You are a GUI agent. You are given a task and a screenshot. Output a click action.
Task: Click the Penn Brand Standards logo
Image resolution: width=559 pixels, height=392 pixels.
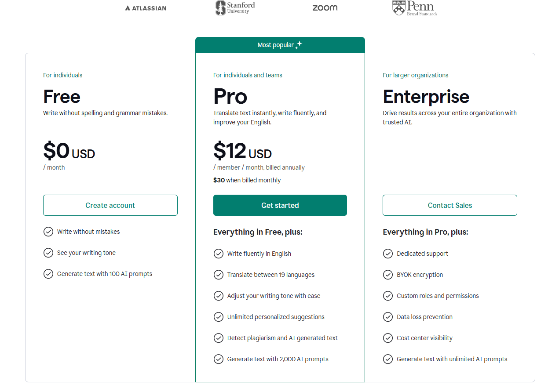click(415, 8)
